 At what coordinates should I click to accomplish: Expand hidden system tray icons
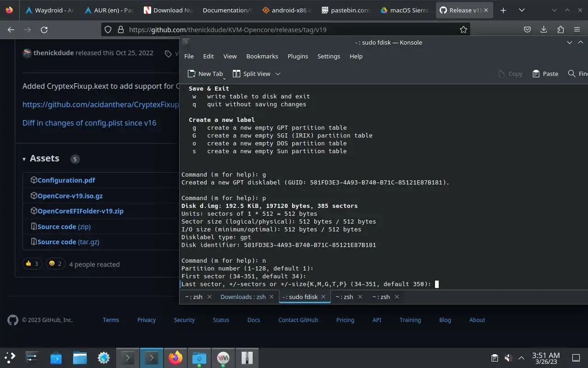point(521,358)
